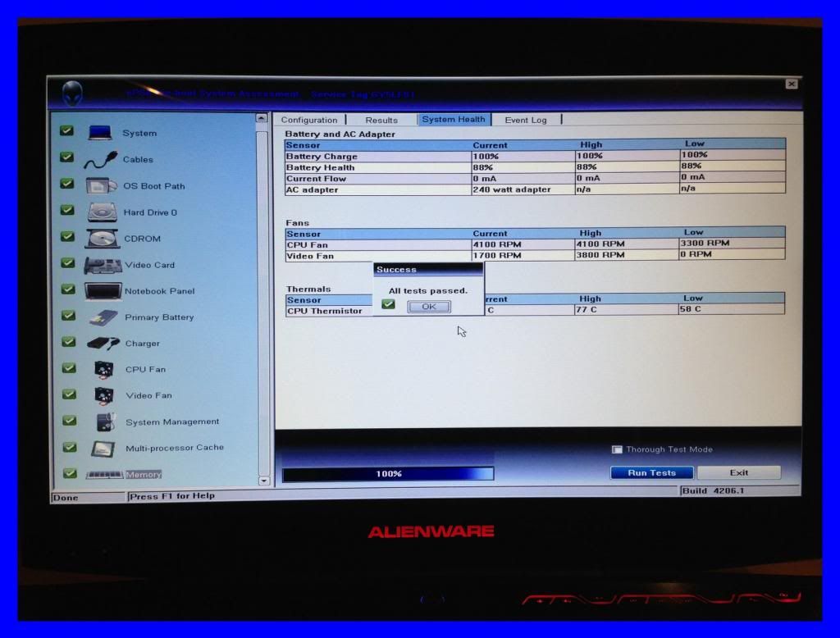Click the Memory module icon
The image size is (840, 638).
click(x=105, y=475)
